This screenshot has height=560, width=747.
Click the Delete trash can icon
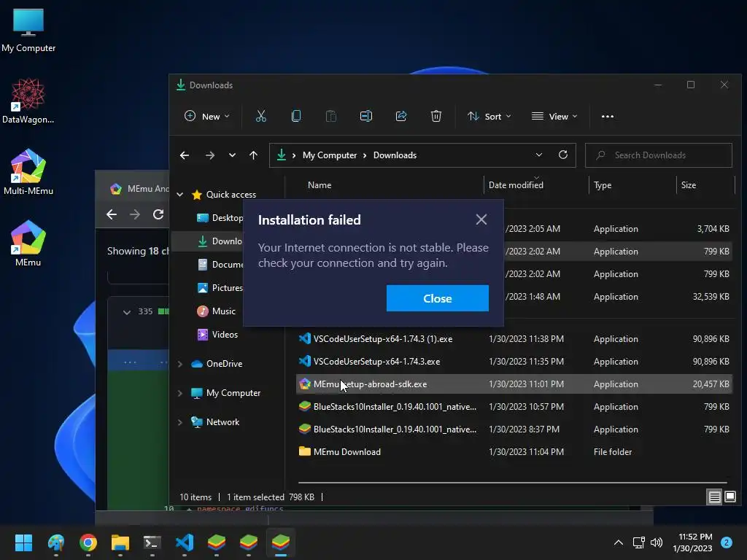[x=436, y=116]
